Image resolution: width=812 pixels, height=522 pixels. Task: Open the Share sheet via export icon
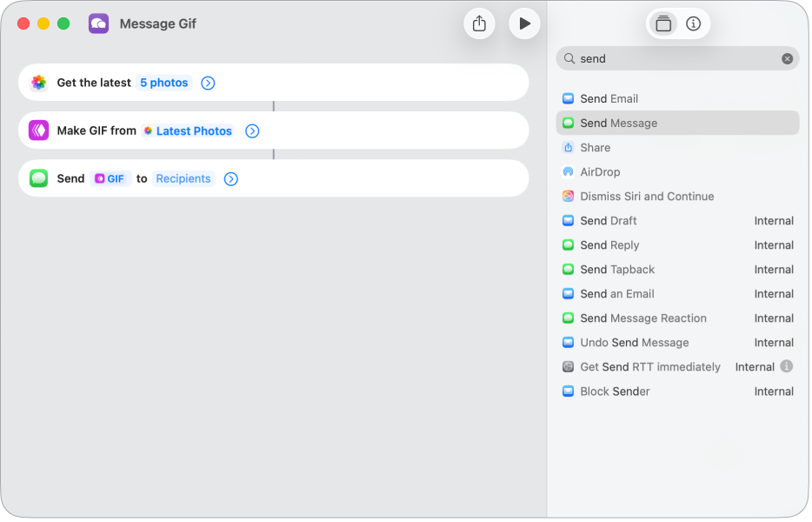(x=479, y=23)
